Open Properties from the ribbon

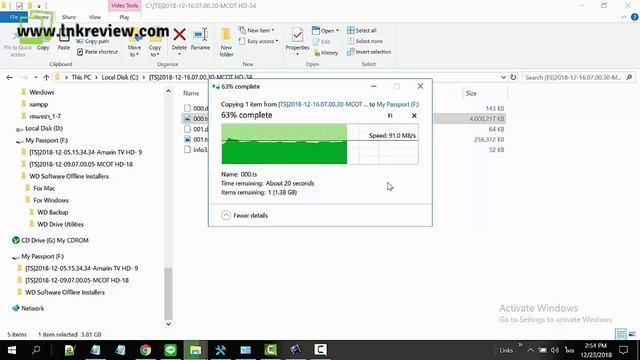(x=297, y=41)
